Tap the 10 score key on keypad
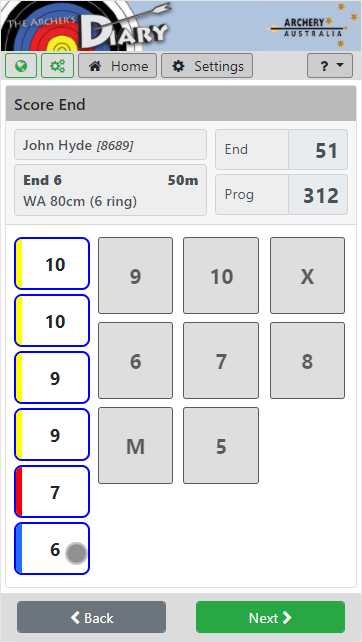 tap(221, 276)
